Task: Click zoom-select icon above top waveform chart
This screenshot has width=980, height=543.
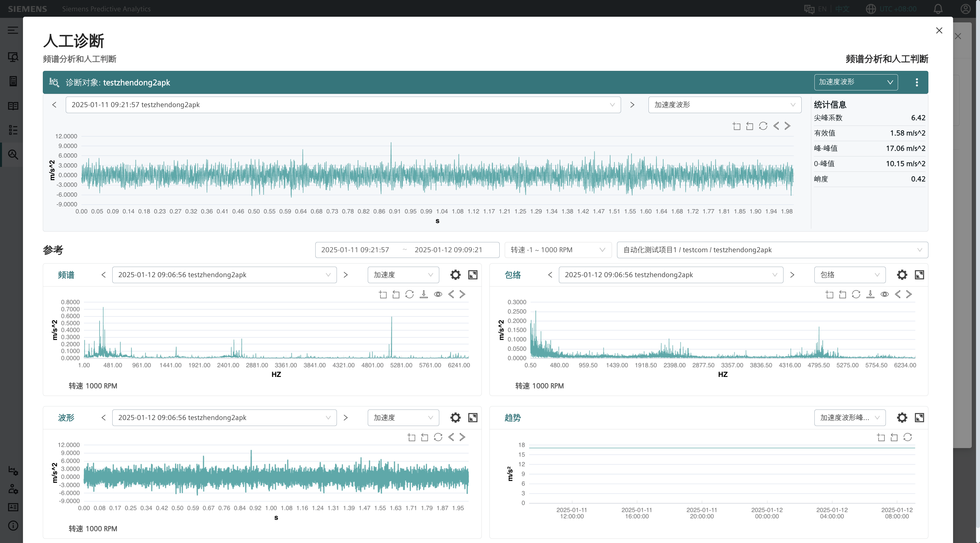Action: pos(736,126)
